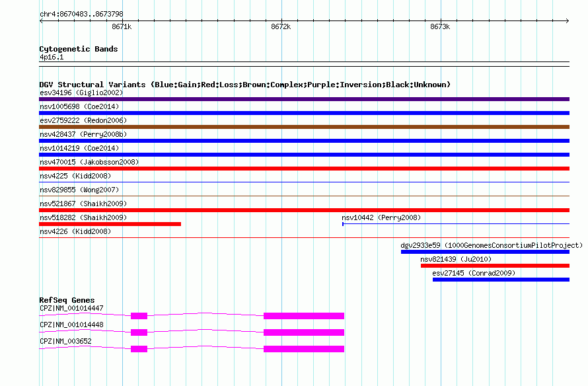Select the thin blue nsv10442 line
Screen dimensions: 588x386
tap(456, 224)
